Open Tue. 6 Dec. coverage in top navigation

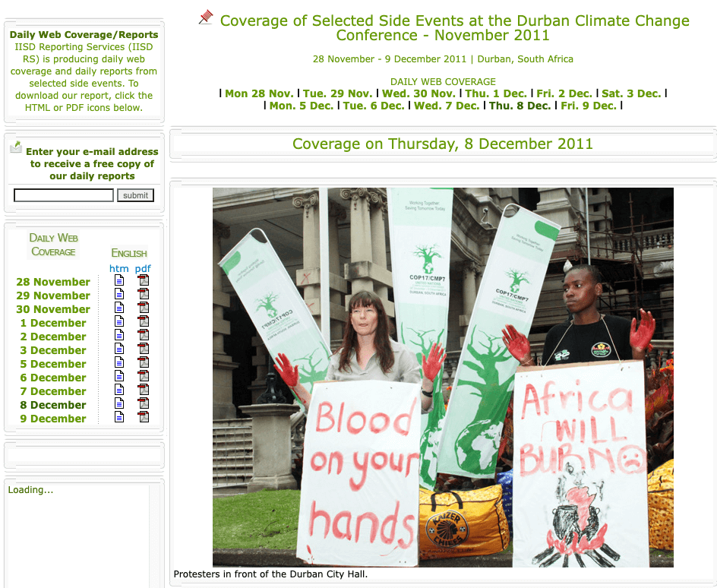374,106
